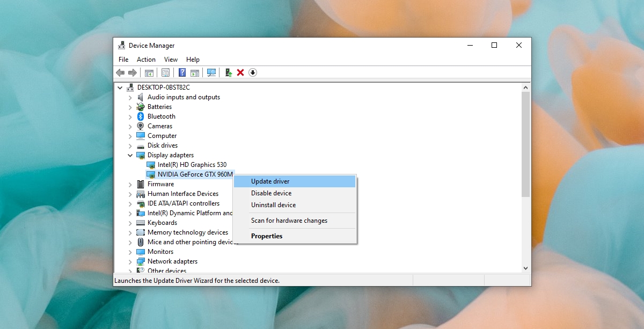Click the Cameras category icon
Image resolution: width=644 pixels, height=329 pixels.
(x=141, y=126)
